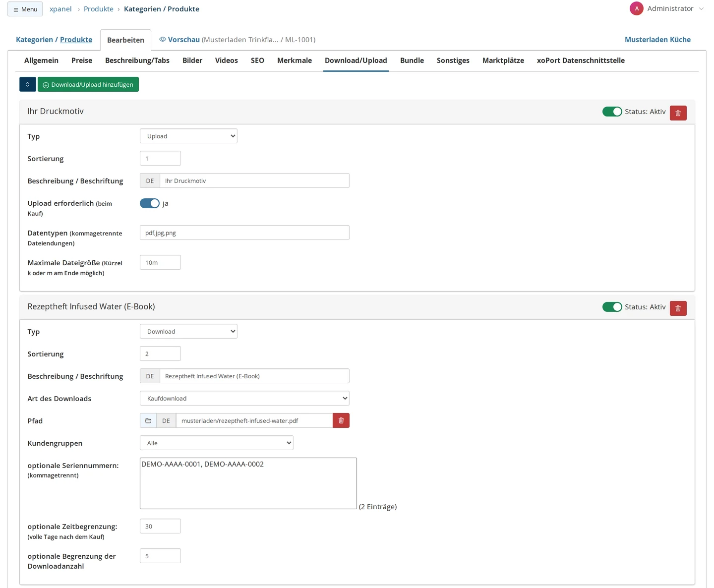Open the Musterladen Küche link
The width and height of the screenshot is (714, 588).
tap(657, 40)
